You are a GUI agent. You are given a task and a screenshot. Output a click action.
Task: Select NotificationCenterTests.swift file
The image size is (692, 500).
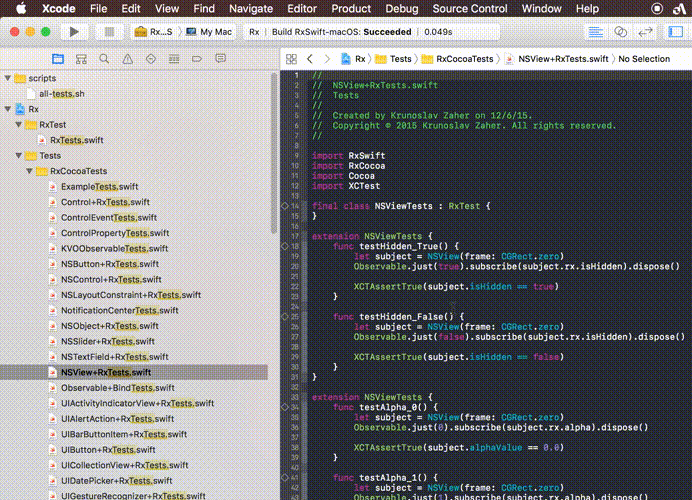pos(120,310)
